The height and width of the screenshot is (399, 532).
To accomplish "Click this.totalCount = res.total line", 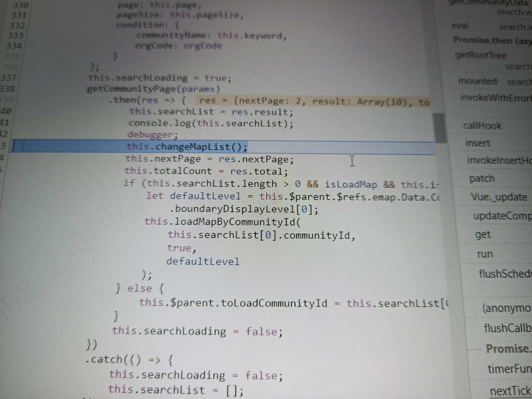I will (x=206, y=171).
